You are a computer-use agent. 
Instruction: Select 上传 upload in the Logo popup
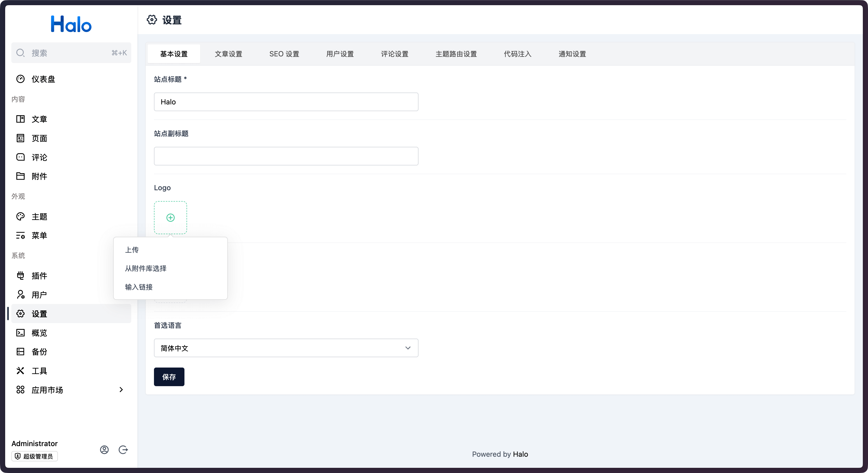[132, 250]
